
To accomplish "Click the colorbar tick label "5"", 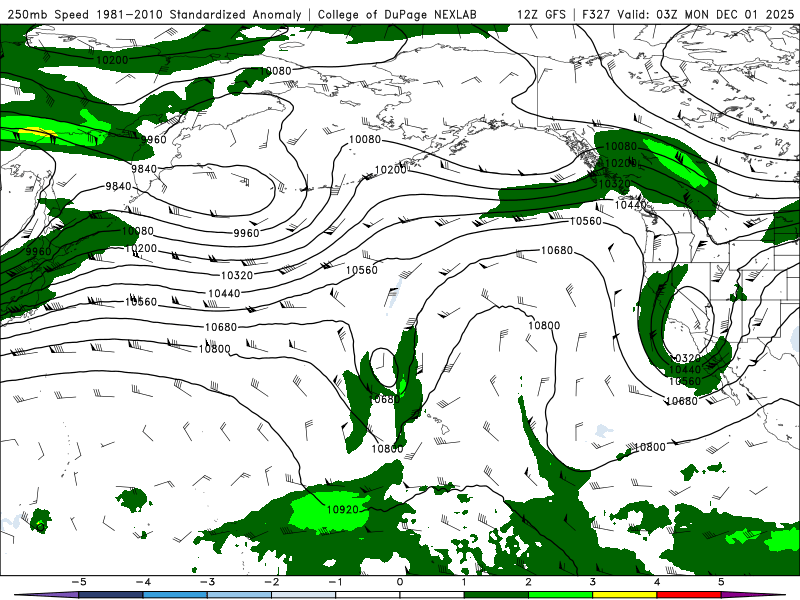I will pos(721,582).
